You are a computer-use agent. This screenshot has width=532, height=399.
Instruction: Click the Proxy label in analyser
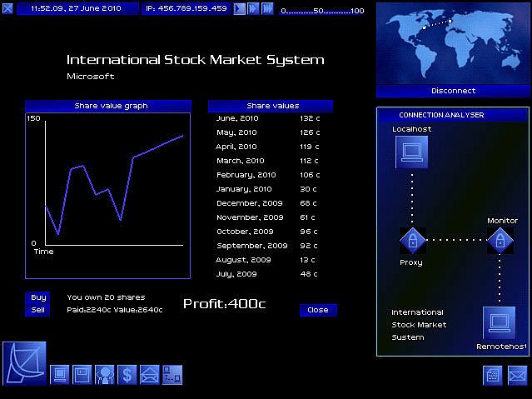click(411, 262)
